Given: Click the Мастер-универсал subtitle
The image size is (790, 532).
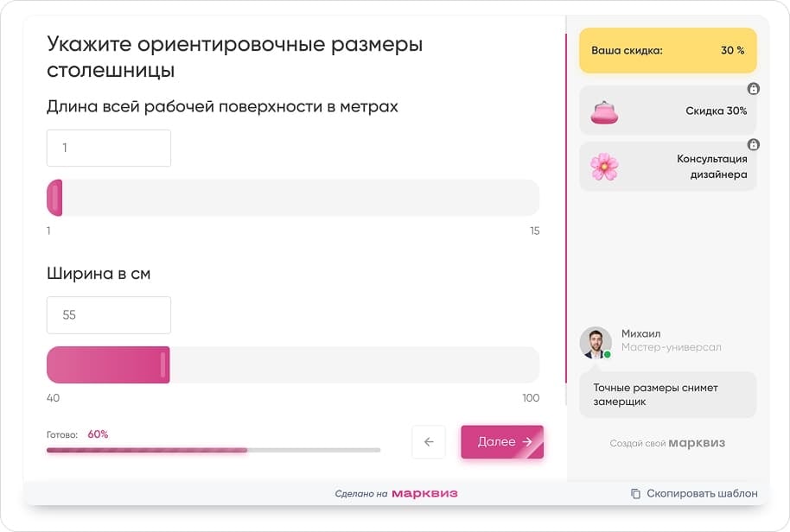Looking at the screenshot, I should coord(671,347).
